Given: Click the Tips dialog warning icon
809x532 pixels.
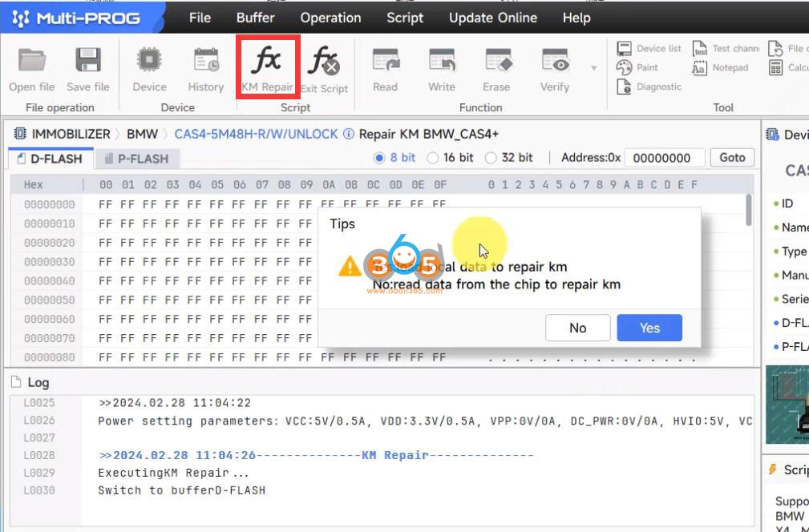Looking at the screenshot, I should pyautogui.click(x=350, y=266).
